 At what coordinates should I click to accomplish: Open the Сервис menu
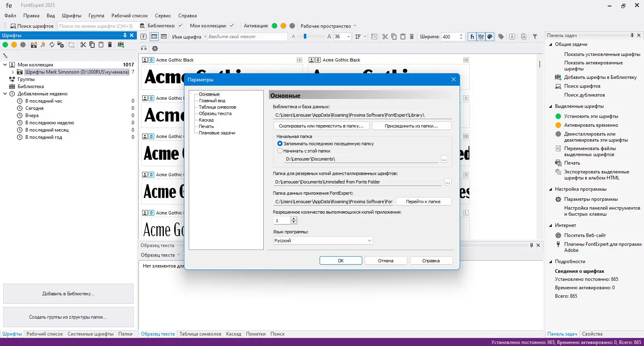pos(163,16)
